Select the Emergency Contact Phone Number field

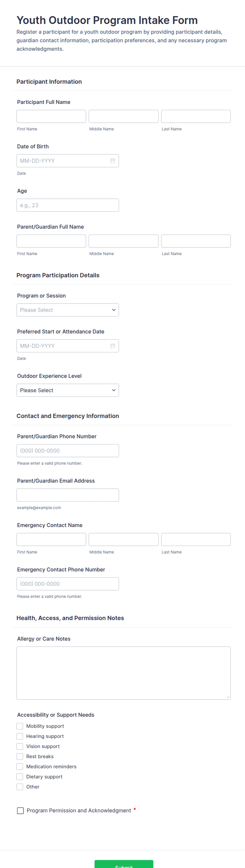click(68, 584)
